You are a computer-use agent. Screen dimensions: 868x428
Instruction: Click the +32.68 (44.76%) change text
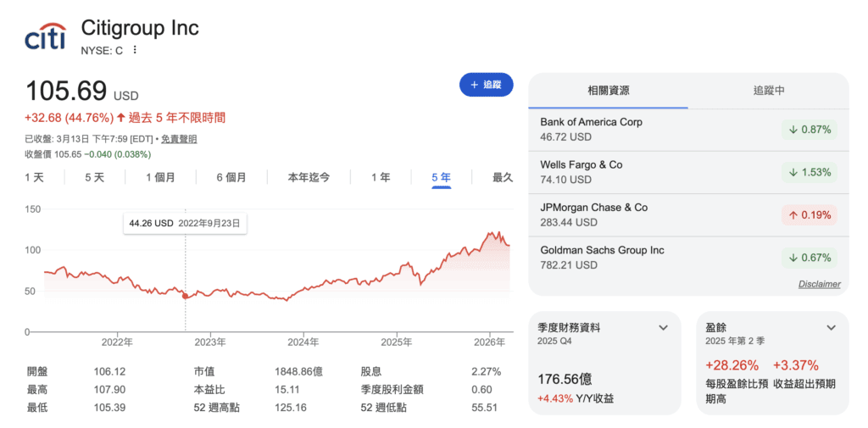pyautogui.click(x=70, y=118)
